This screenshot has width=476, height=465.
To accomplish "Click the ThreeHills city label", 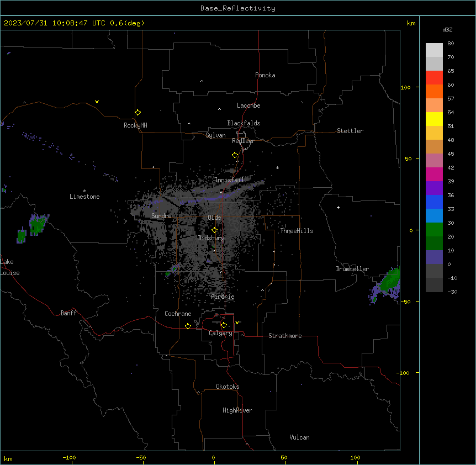I will (297, 231).
